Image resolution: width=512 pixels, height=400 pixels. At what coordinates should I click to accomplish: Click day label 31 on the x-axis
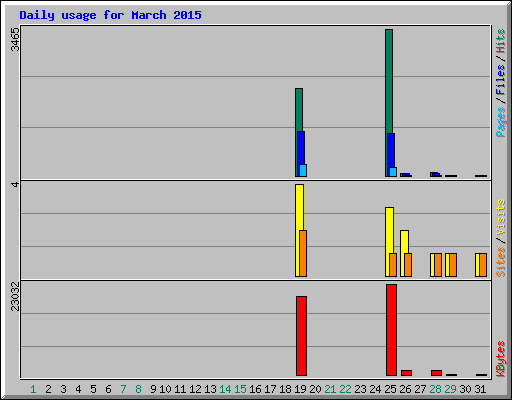pos(480,389)
